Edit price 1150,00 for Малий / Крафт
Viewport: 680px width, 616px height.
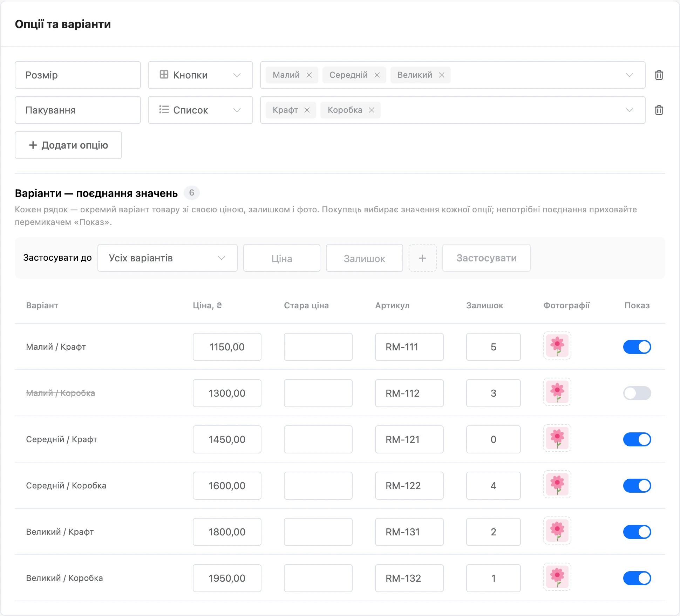pos(227,347)
